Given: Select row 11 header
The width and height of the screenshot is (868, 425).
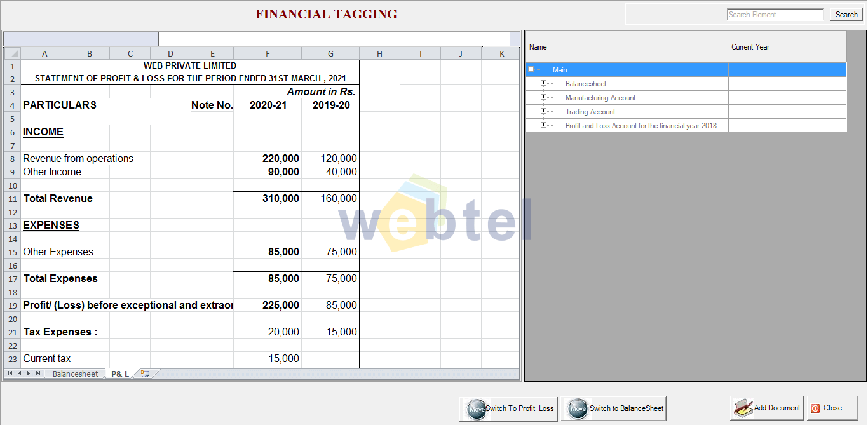Looking at the screenshot, I should tap(12, 198).
